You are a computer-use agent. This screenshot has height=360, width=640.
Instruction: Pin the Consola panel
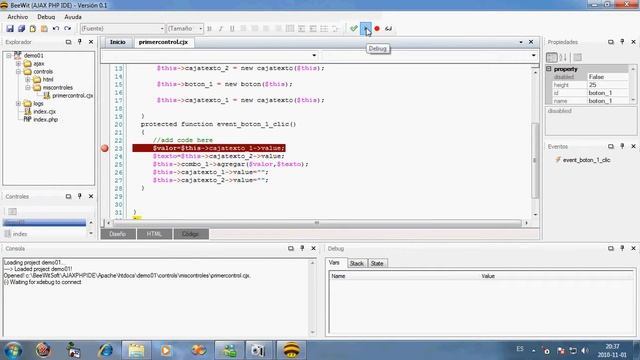[x=302, y=248]
